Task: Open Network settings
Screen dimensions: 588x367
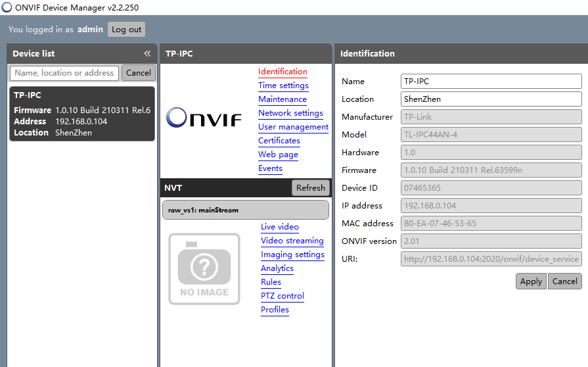Action: point(290,113)
